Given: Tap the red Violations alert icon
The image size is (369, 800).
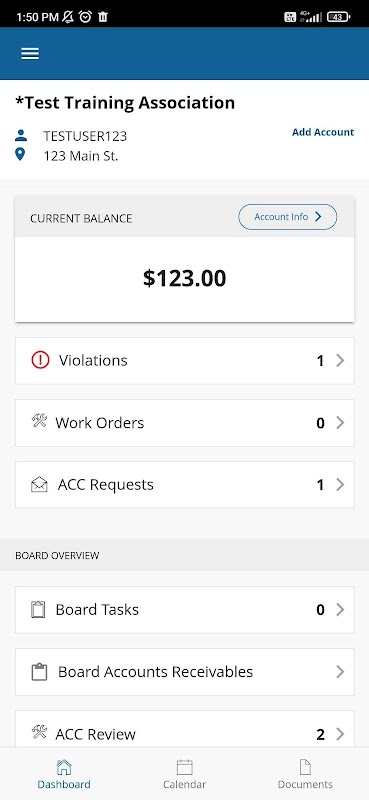Looking at the screenshot, I should (40, 360).
